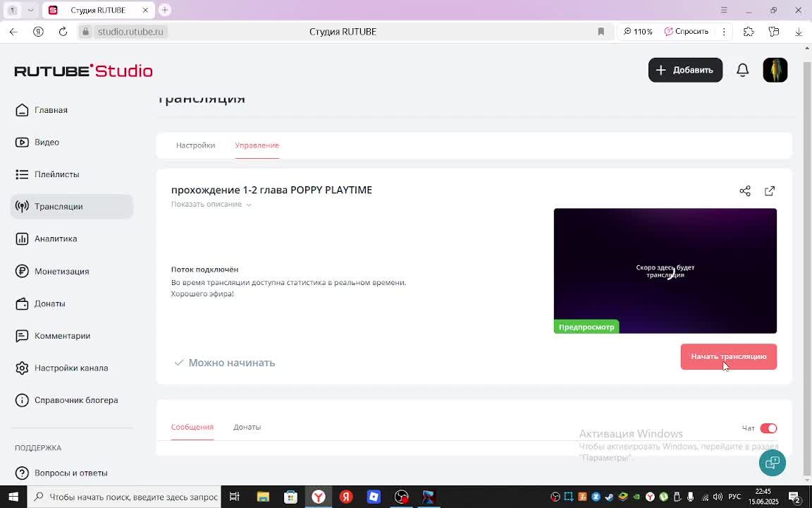Image resolution: width=812 pixels, height=508 pixels.
Task: Click the RUTUBE Studio logo
Action: [83, 71]
